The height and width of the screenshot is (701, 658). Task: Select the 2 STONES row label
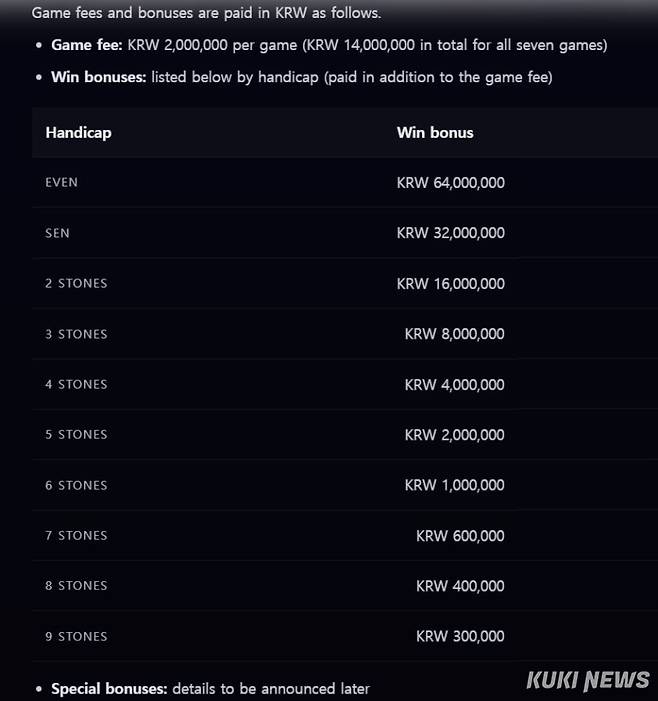(x=76, y=284)
